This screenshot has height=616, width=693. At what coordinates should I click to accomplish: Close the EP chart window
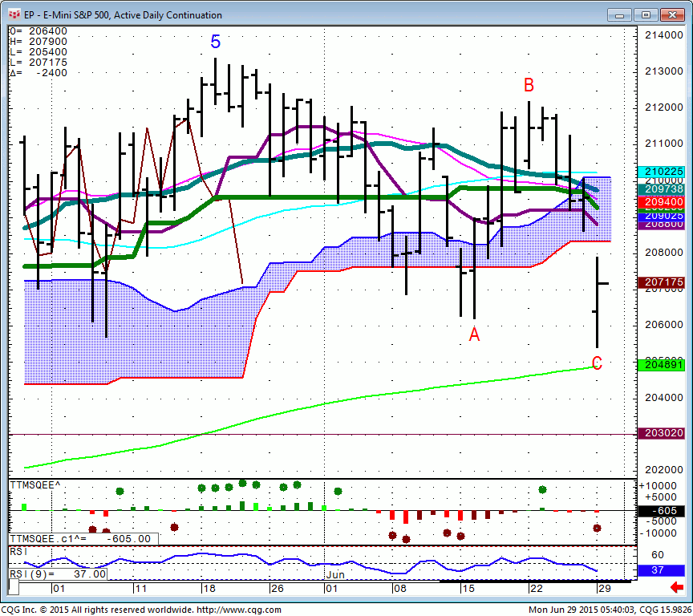coord(672,15)
